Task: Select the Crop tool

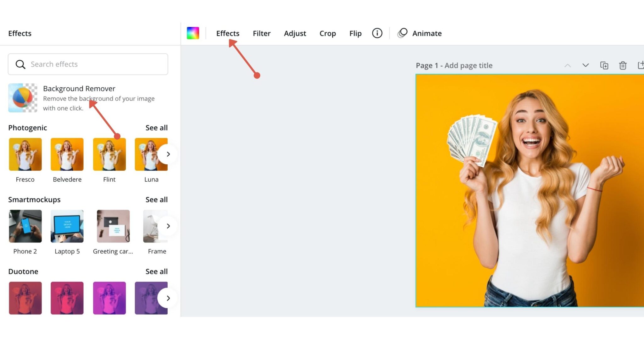Action: click(328, 33)
